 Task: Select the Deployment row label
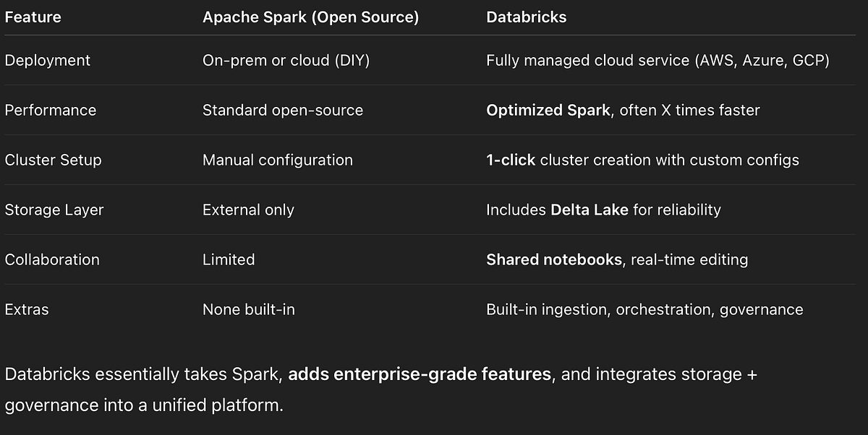[x=47, y=61]
